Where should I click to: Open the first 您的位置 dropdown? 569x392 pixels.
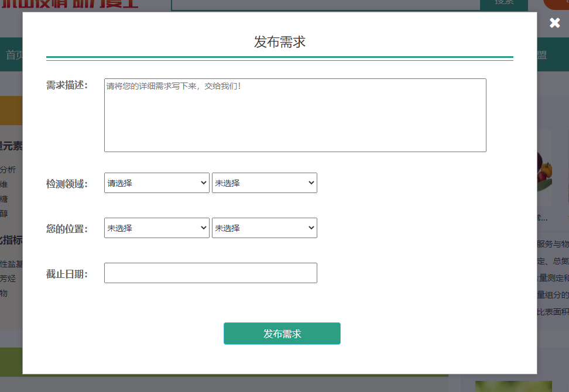(156, 228)
